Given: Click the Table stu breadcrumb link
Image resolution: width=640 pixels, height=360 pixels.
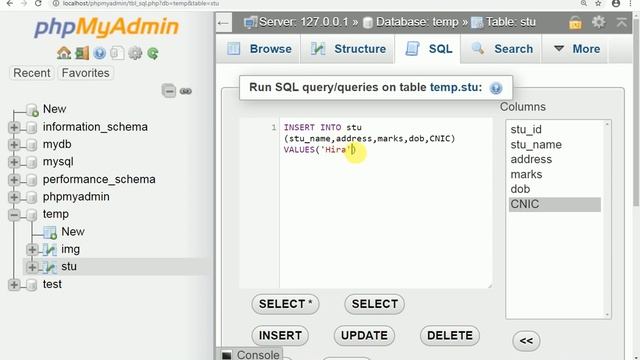Looking at the screenshot, I should 511,22.
